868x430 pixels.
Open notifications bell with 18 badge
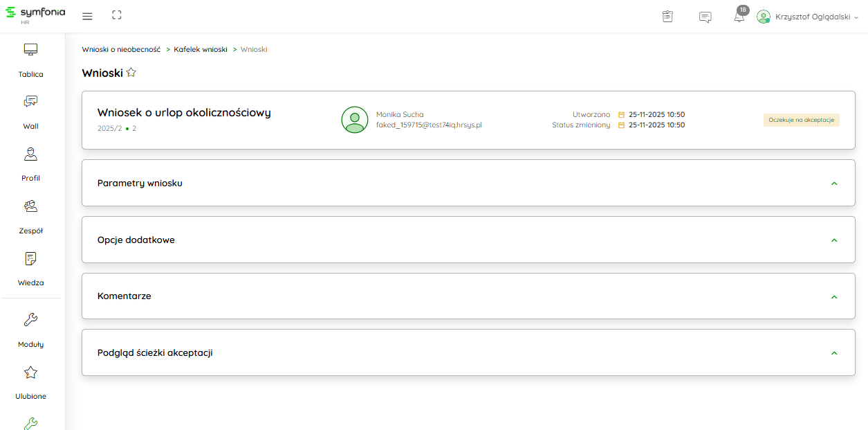739,17
